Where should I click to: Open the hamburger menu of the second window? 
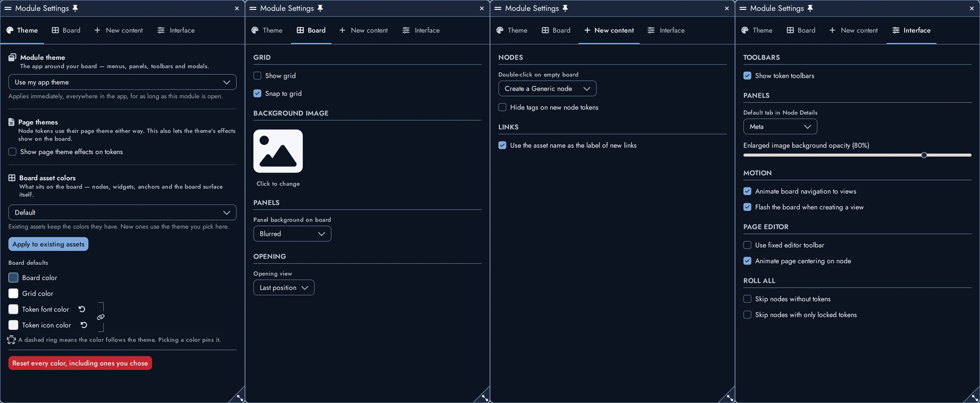coord(253,8)
